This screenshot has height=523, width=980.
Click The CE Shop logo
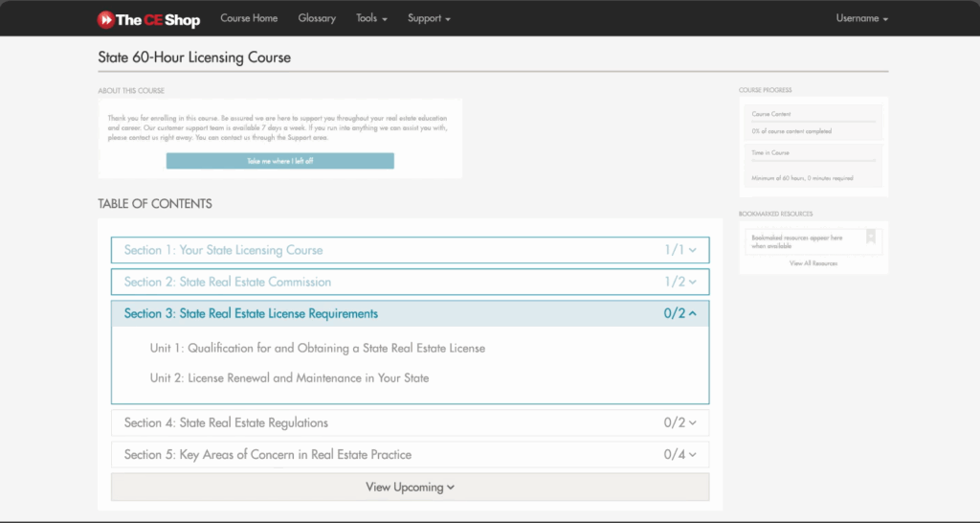tap(148, 19)
